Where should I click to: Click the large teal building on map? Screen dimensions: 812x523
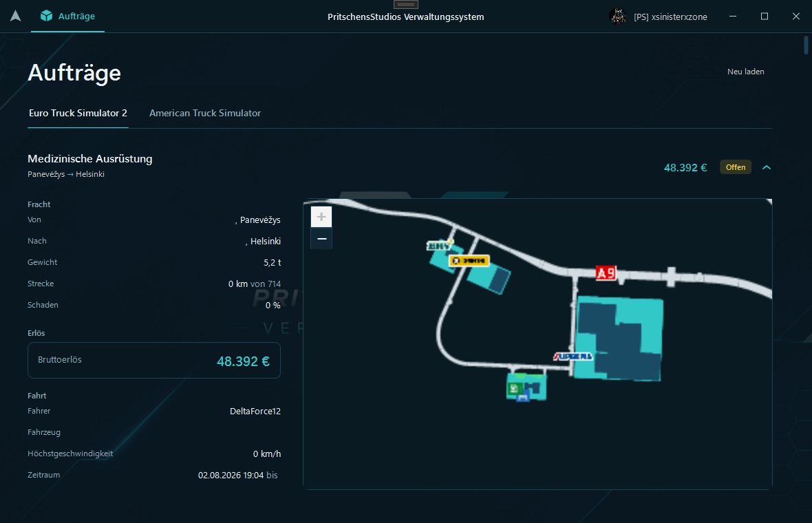(619, 338)
